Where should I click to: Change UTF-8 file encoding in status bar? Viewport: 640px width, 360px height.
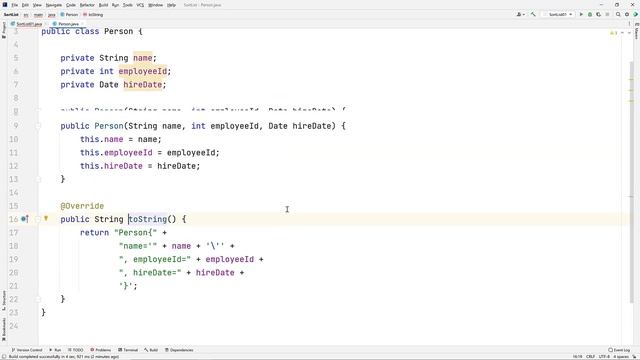pos(604,357)
